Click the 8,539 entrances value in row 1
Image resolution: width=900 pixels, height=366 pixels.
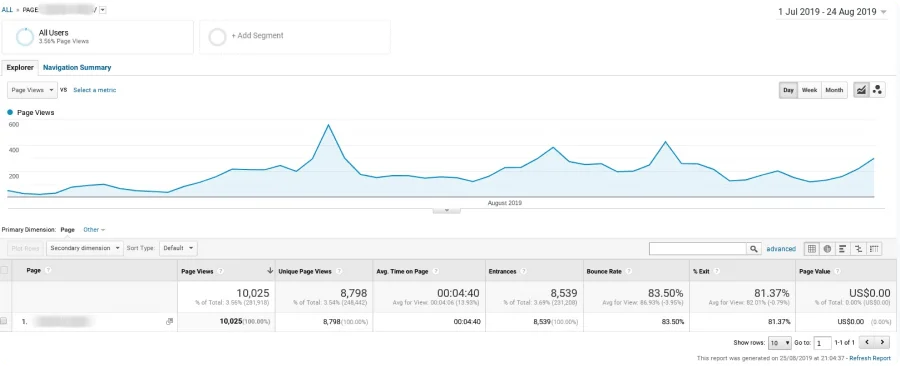(x=543, y=322)
